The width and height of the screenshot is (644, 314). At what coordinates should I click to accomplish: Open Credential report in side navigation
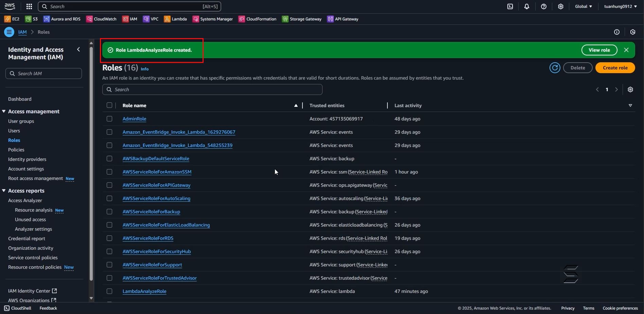coord(27,238)
